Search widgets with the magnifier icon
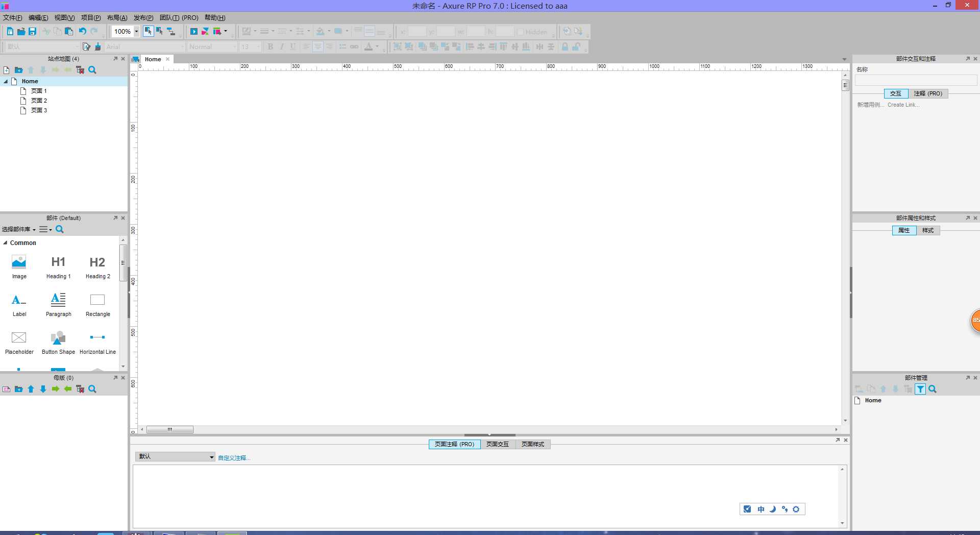Image resolution: width=980 pixels, height=535 pixels. click(x=60, y=229)
